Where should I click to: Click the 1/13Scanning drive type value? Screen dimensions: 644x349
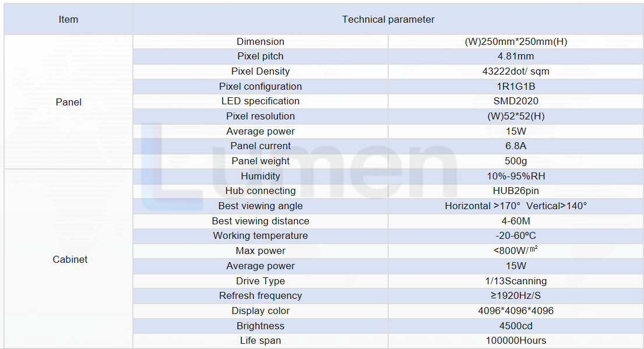(x=516, y=281)
